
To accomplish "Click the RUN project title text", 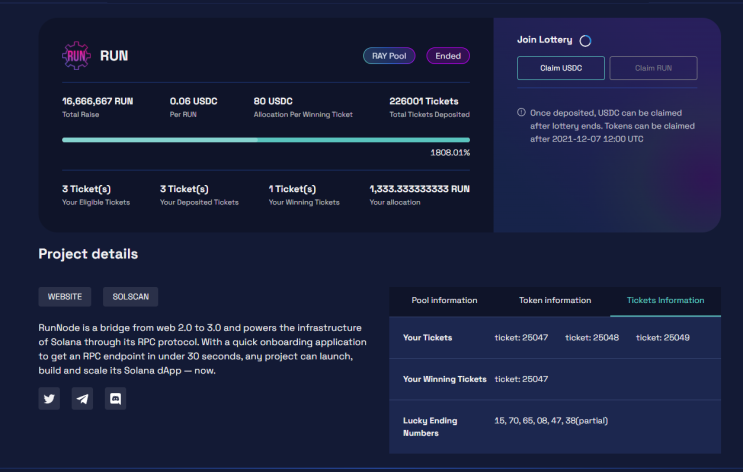I will pos(114,56).
